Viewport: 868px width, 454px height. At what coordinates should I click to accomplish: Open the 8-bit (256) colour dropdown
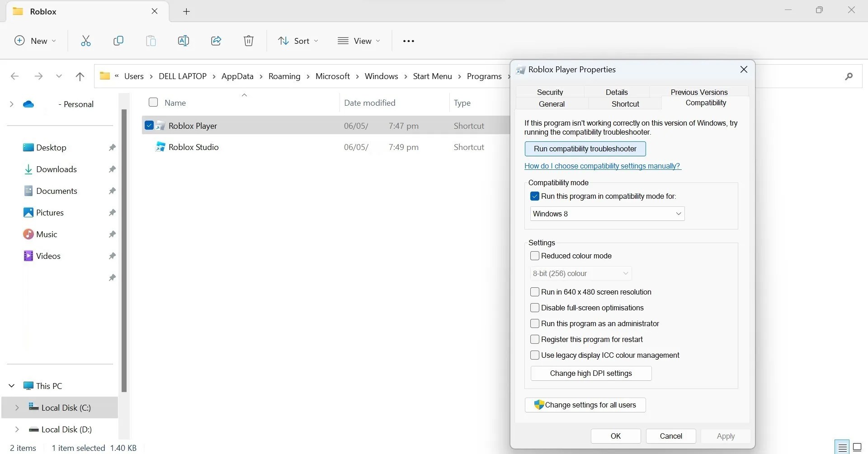(x=580, y=273)
